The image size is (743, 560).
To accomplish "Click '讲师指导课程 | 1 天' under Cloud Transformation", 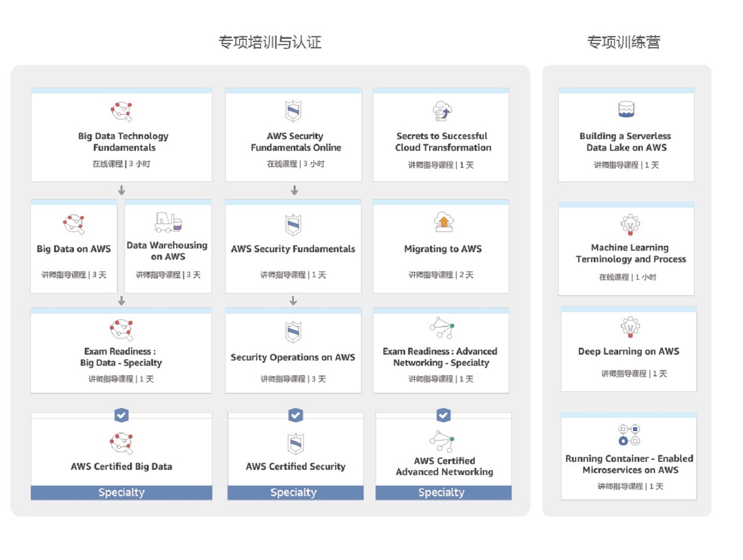I will 441,165.
